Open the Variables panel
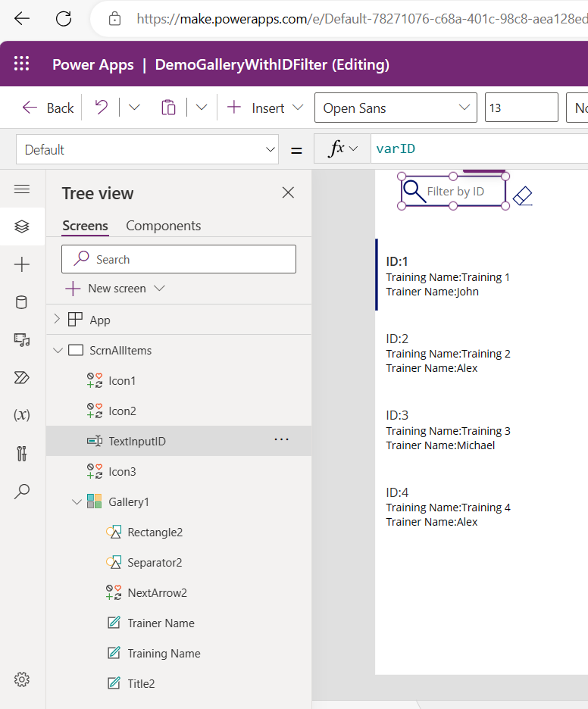This screenshot has height=709, width=588. click(22, 414)
